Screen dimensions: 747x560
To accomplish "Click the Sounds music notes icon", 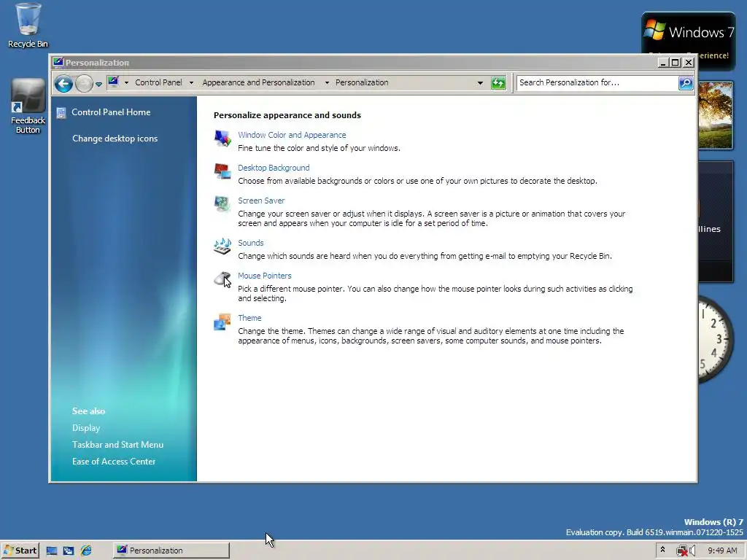I will 222,246.
